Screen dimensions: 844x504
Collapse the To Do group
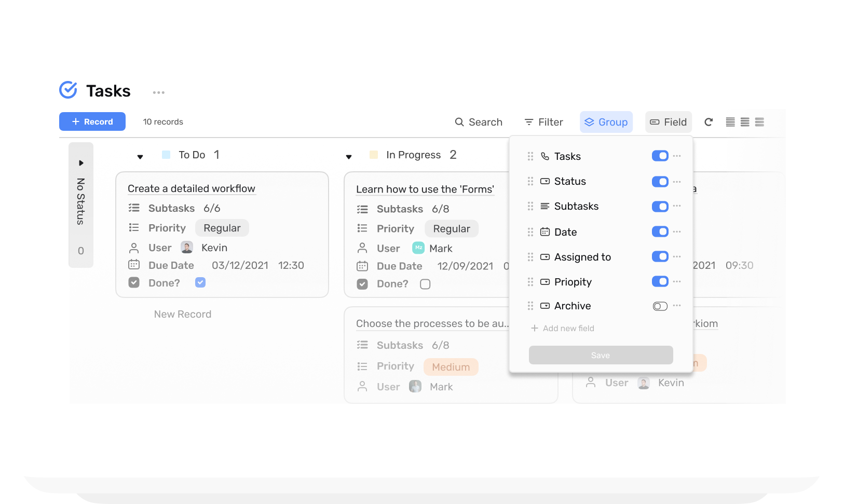(140, 156)
